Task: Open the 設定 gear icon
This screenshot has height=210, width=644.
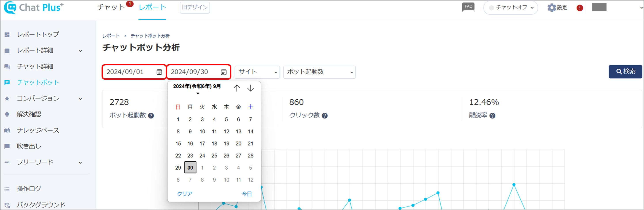Action: (x=551, y=8)
